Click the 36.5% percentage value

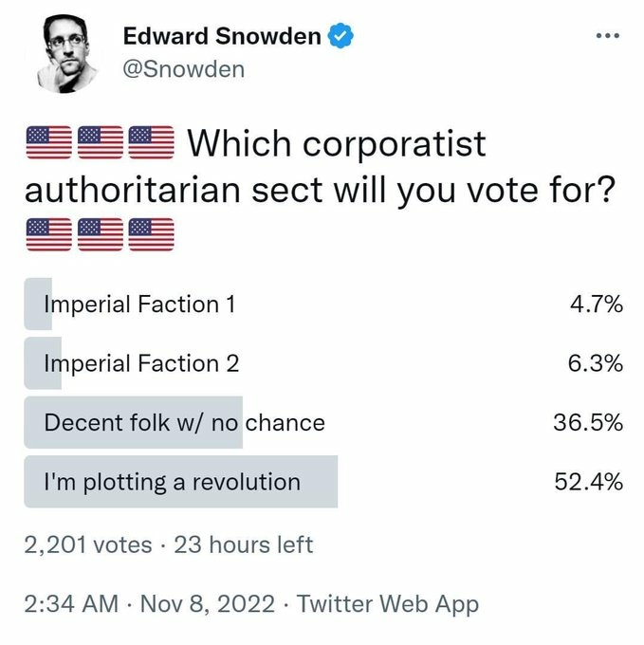coord(587,422)
